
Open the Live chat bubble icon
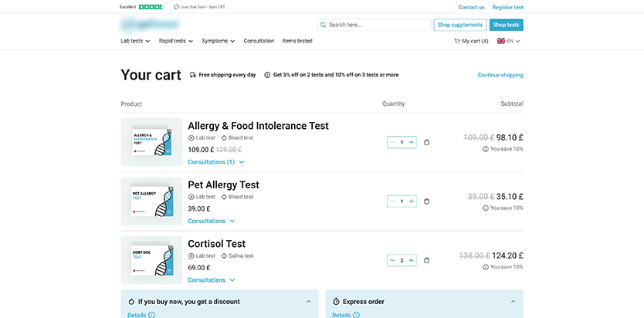point(177,7)
